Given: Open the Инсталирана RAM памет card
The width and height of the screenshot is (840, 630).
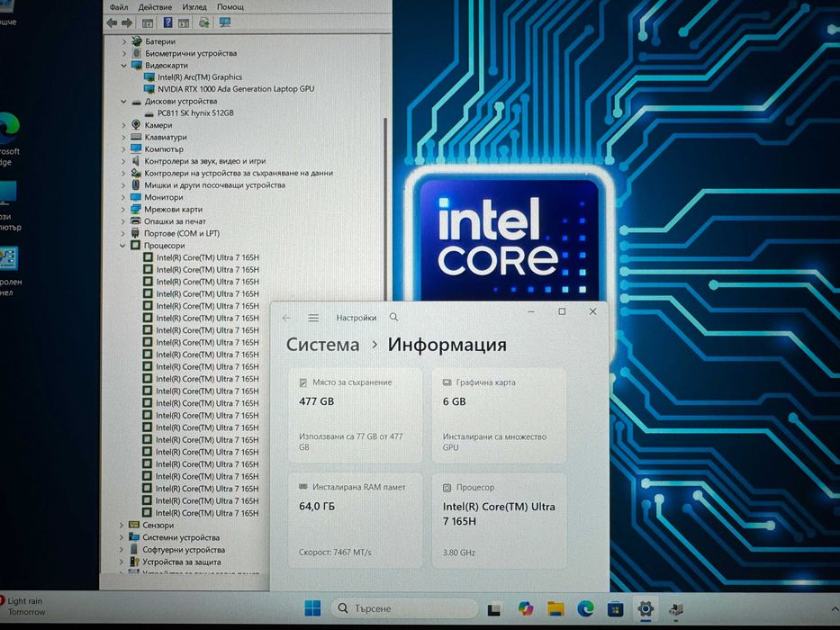Looking at the screenshot, I should pyautogui.click(x=356, y=520).
